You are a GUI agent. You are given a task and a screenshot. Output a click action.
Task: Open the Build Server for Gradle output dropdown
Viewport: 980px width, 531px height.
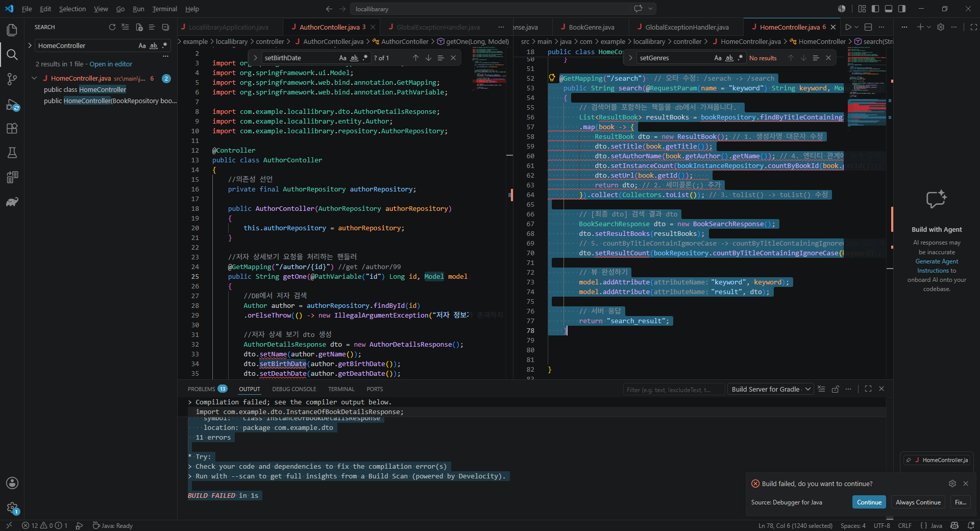coord(770,389)
